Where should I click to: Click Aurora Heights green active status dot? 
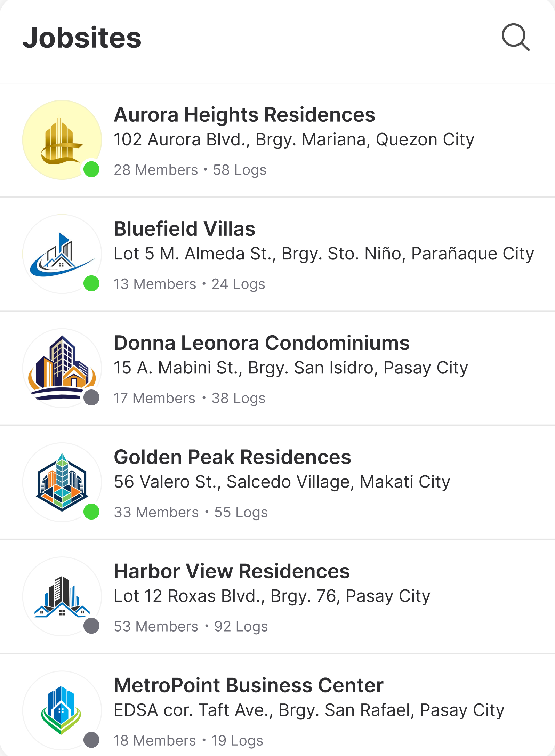pos(91,169)
